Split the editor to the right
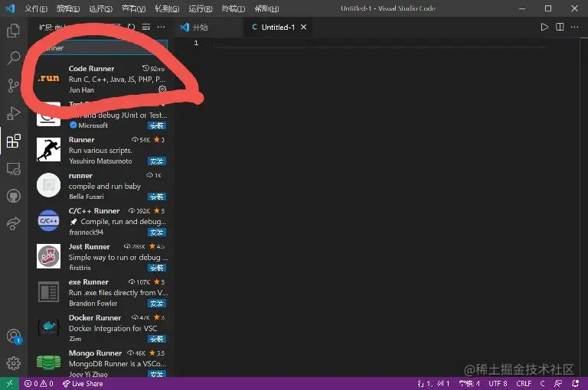The width and height of the screenshot is (588, 390). 560,27
